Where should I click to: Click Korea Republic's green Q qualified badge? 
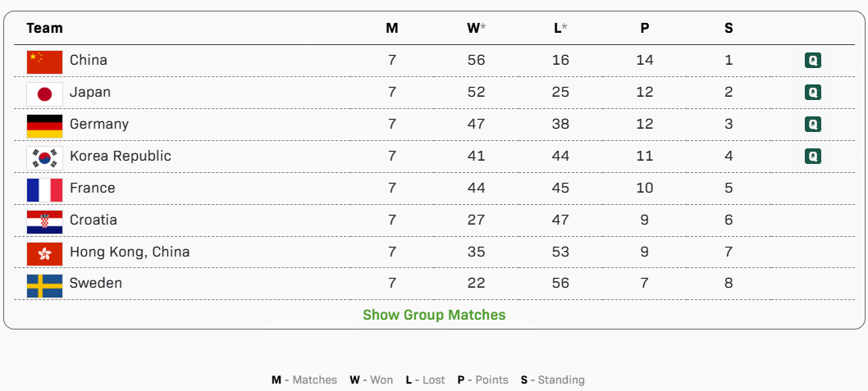pyautogui.click(x=812, y=157)
